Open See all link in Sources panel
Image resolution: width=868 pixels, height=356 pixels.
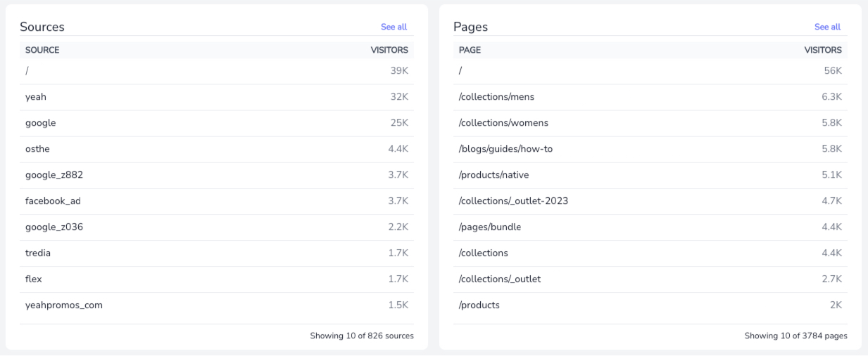click(394, 27)
